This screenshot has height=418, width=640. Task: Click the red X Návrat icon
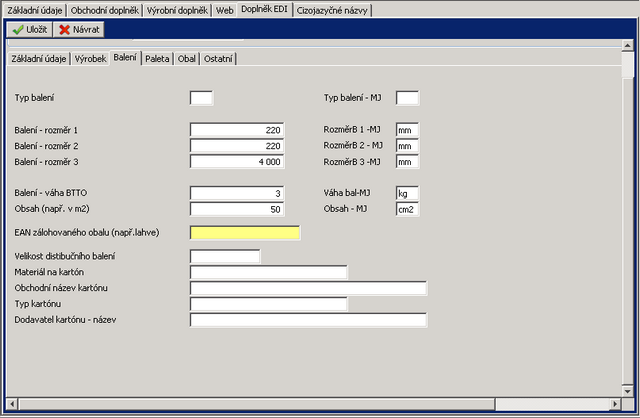64,30
